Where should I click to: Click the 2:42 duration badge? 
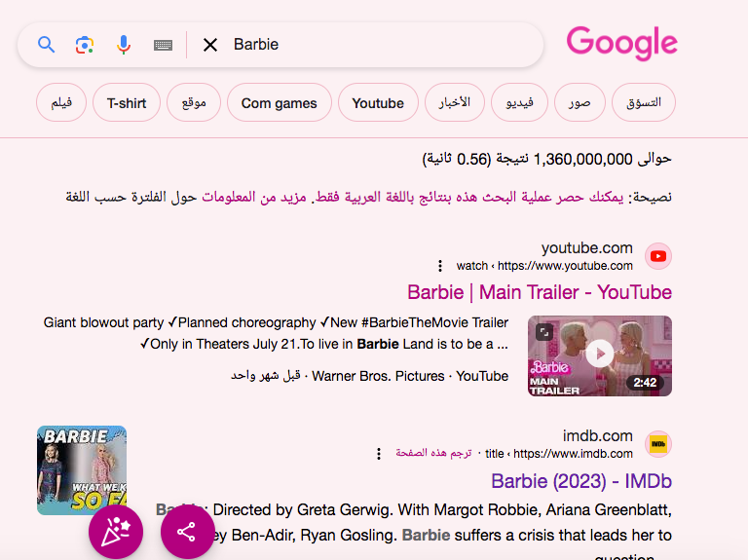(x=645, y=383)
